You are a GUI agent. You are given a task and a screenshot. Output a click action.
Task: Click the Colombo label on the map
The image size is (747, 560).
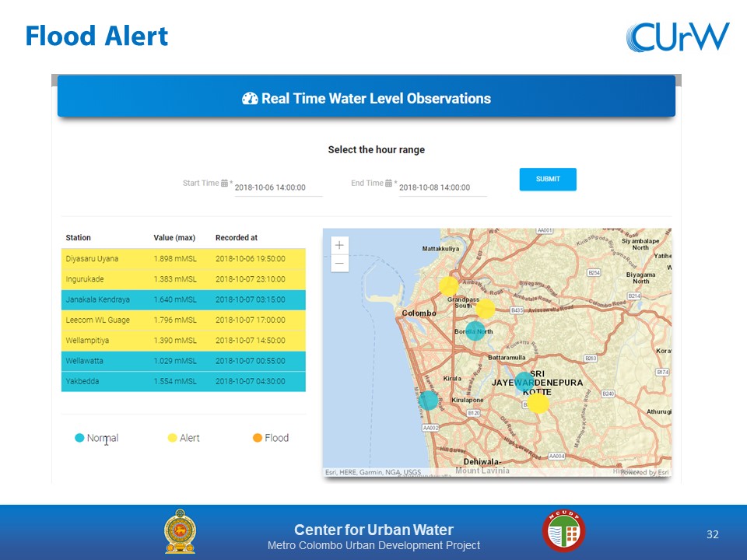[x=419, y=313]
